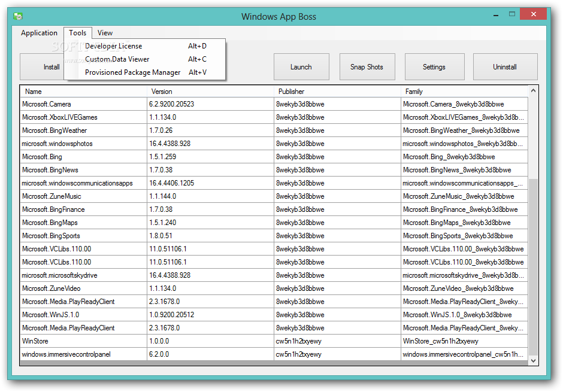The height and width of the screenshot is (392, 563).
Task: Click version cell 1.8.0.51
Action: 210,236
